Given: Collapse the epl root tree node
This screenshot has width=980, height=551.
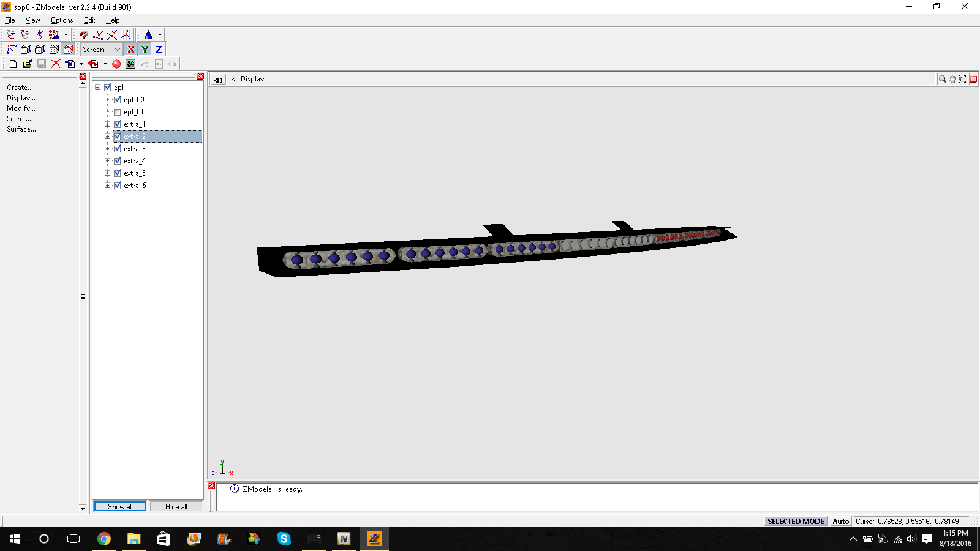Looking at the screenshot, I should pyautogui.click(x=98, y=88).
